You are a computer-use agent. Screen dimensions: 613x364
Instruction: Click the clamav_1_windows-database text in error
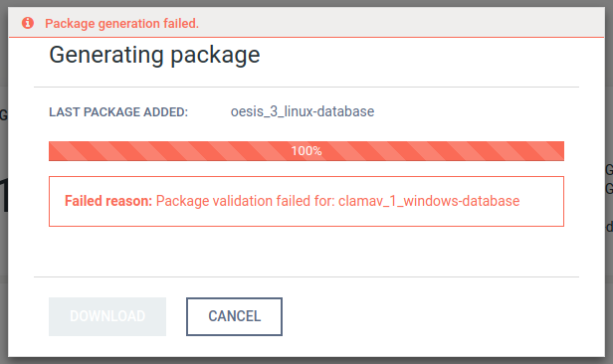click(429, 201)
